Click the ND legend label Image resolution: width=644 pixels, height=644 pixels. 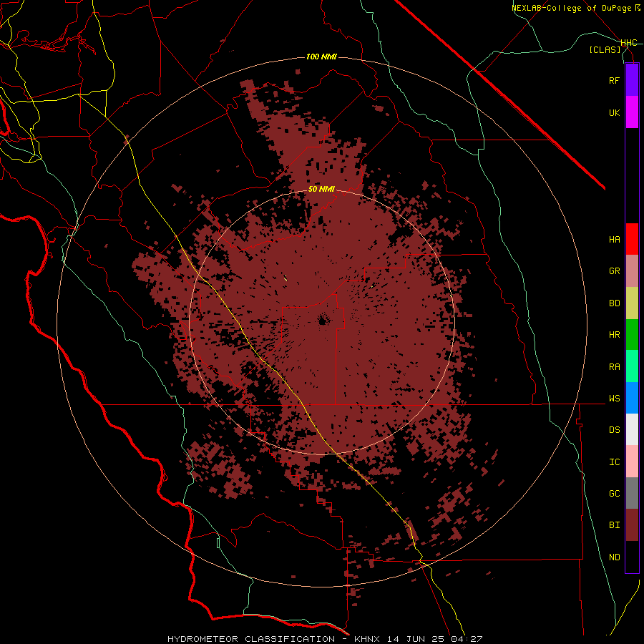click(x=614, y=557)
